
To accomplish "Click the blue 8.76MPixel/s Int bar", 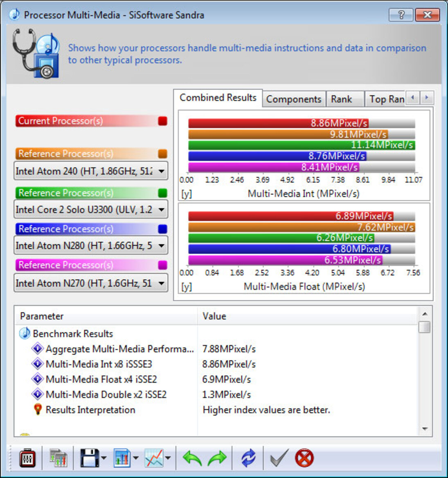I will click(277, 156).
